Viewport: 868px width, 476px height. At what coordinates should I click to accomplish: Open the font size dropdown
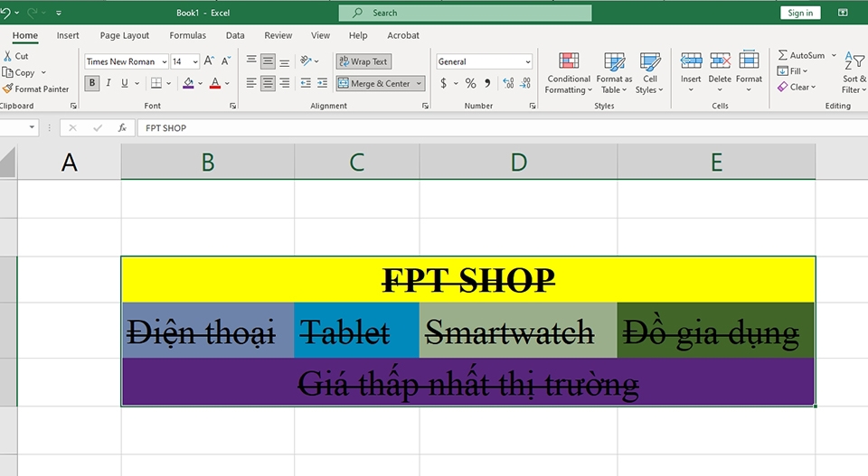click(195, 62)
